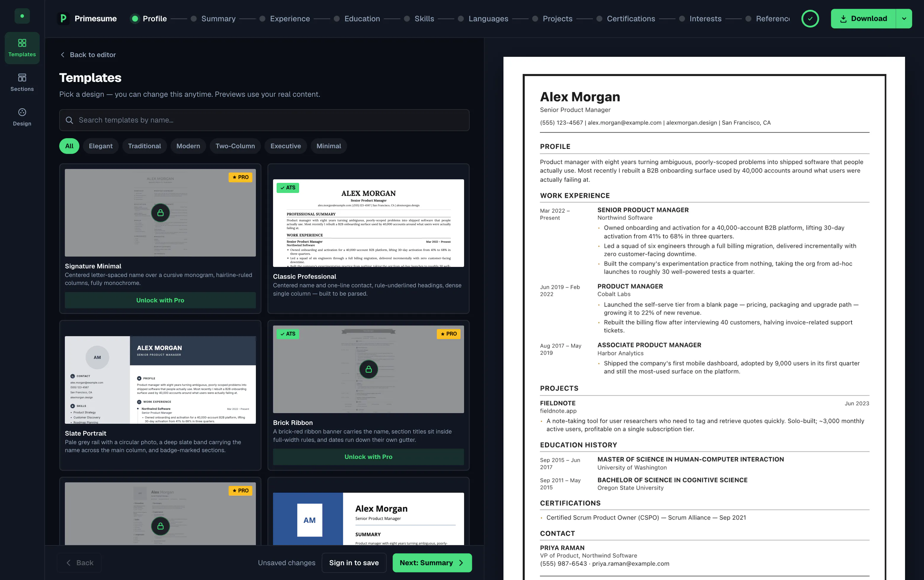
Task: Click the Harbor Analytics company line in preview
Action: [x=620, y=353]
